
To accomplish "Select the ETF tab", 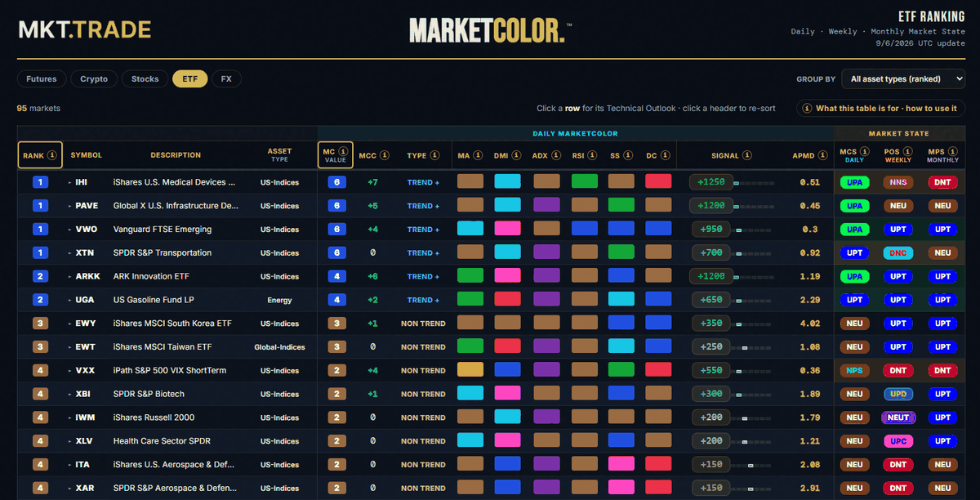I will pos(189,79).
